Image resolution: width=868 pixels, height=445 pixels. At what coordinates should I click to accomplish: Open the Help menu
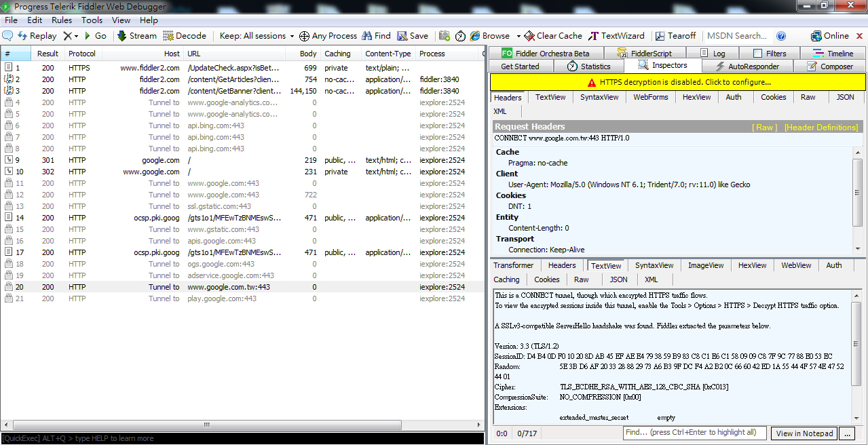pos(149,20)
